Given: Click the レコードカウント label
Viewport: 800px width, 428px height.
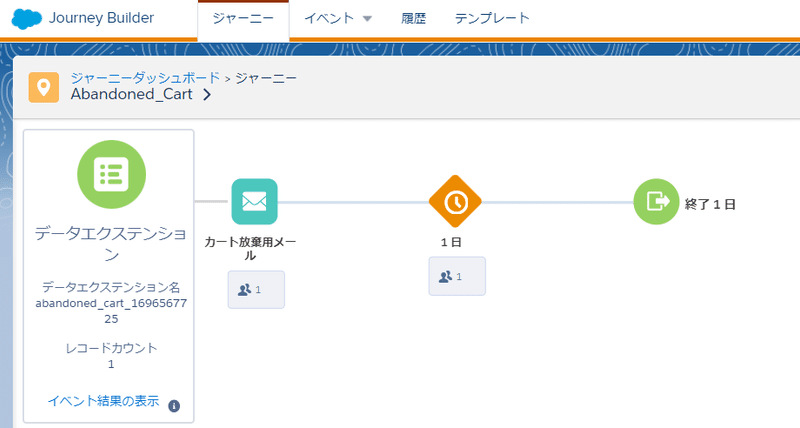Looking at the screenshot, I should [111, 348].
